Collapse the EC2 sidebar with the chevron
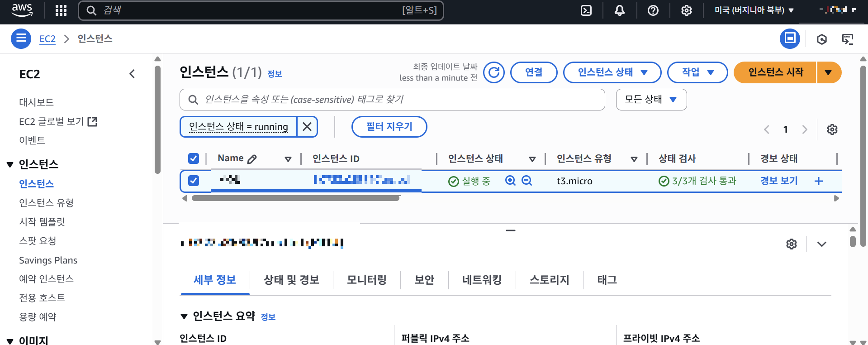This screenshot has width=868, height=345. (x=132, y=74)
